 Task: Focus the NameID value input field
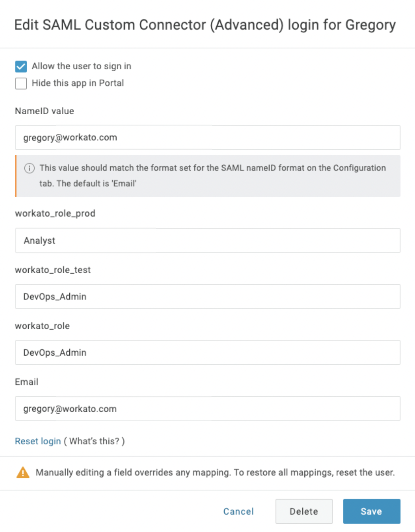tap(207, 138)
